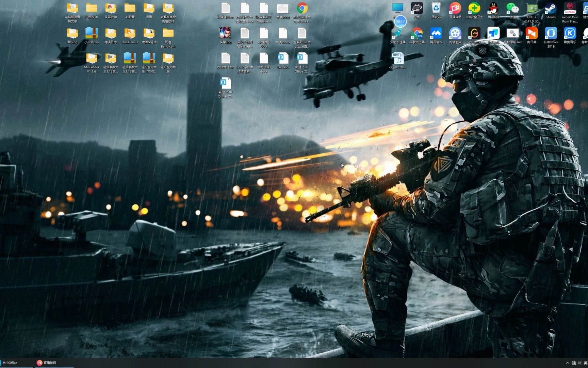The width and height of the screenshot is (588, 368).
Task: Select the 班迪 Bandicam folder
Action: (x=168, y=37)
